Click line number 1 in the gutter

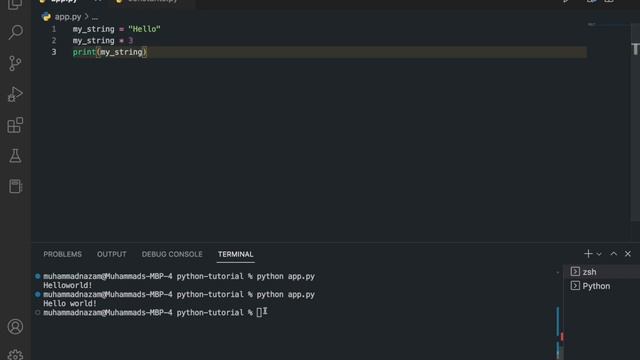[53, 29]
